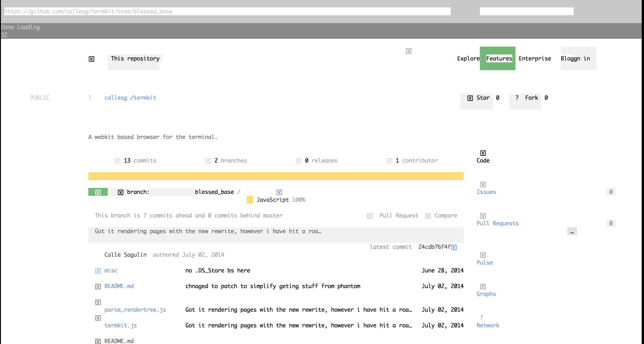Click the icon beside 0 releases

(x=298, y=161)
